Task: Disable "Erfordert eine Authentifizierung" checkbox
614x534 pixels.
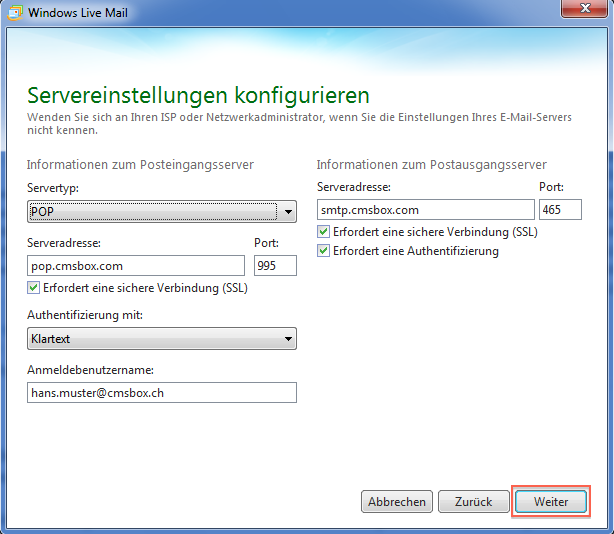Action: [x=323, y=251]
